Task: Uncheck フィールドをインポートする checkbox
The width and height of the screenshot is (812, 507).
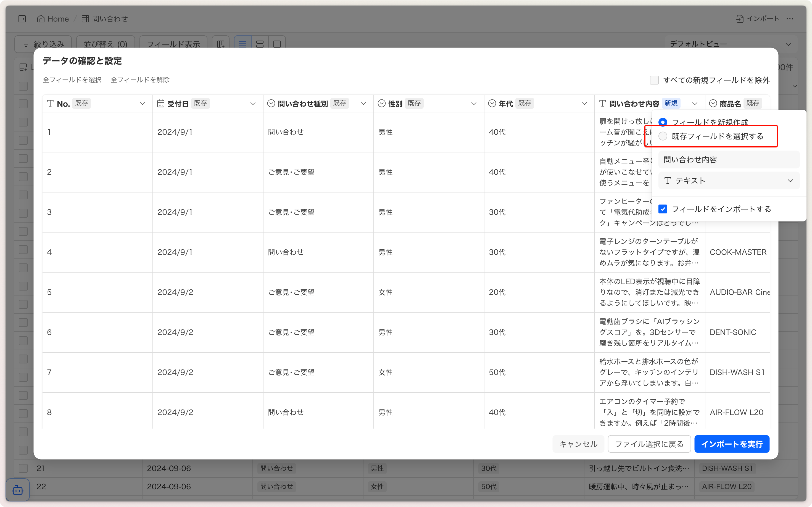Action: pyautogui.click(x=663, y=209)
